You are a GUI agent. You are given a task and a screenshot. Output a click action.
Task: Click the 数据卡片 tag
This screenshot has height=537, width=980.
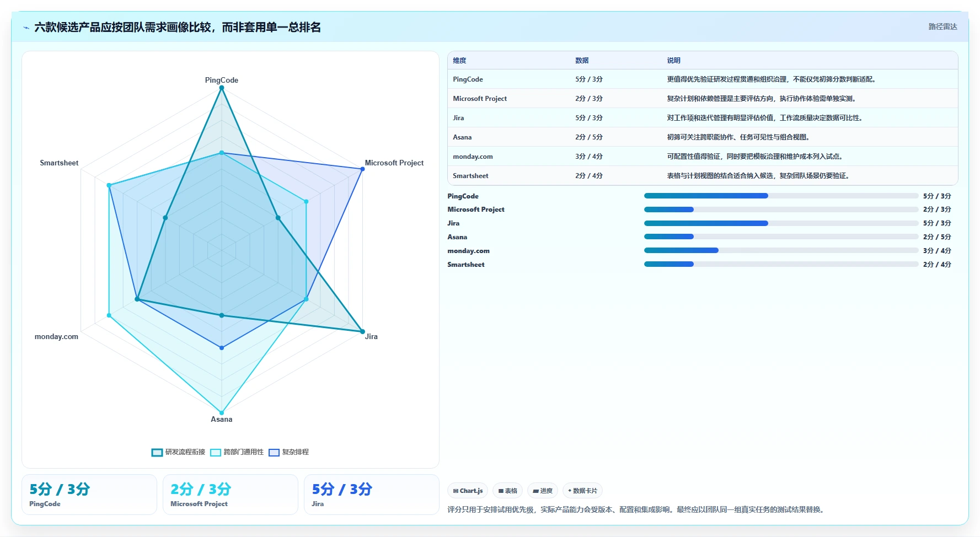582,491
